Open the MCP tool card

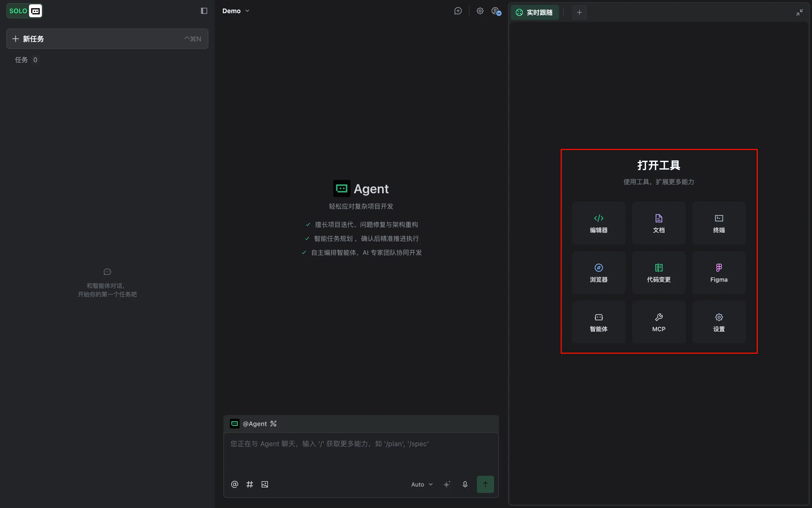(x=659, y=322)
